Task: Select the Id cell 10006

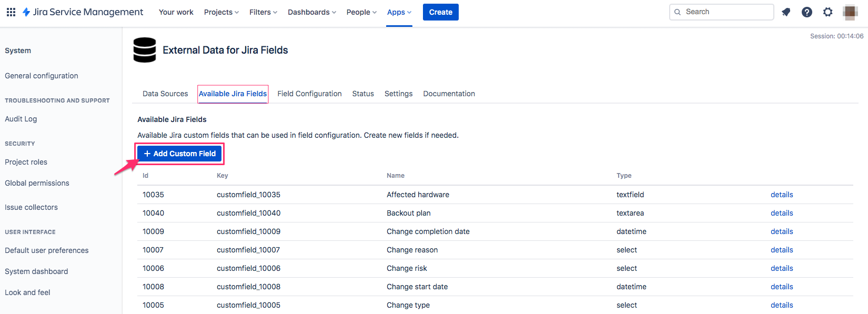Action: [x=153, y=268]
